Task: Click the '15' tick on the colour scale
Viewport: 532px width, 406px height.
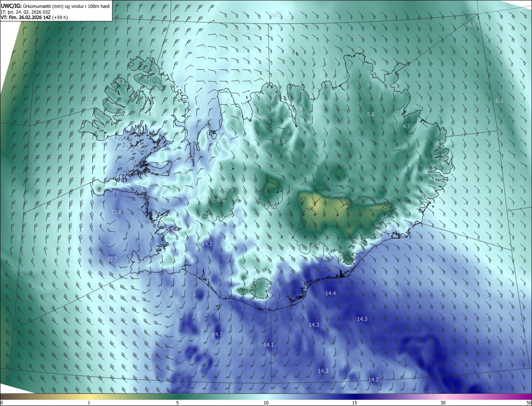Action: [x=355, y=403]
